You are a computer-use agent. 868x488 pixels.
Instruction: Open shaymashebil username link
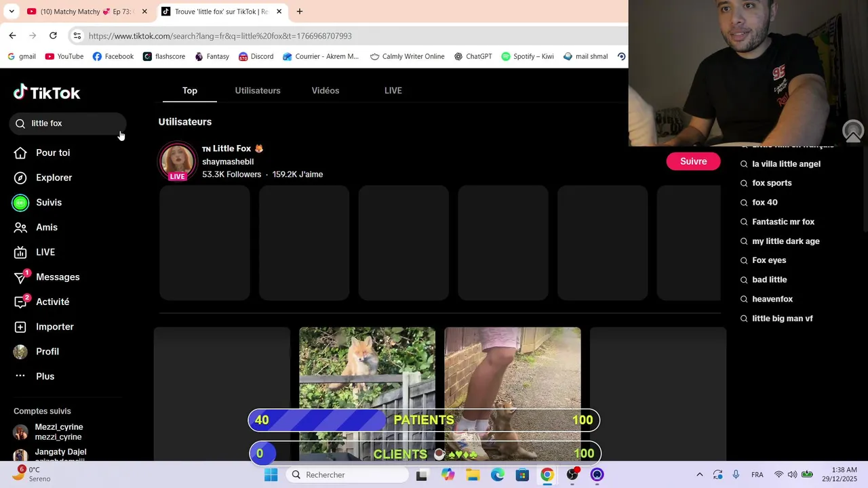pyautogui.click(x=228, y=161)
